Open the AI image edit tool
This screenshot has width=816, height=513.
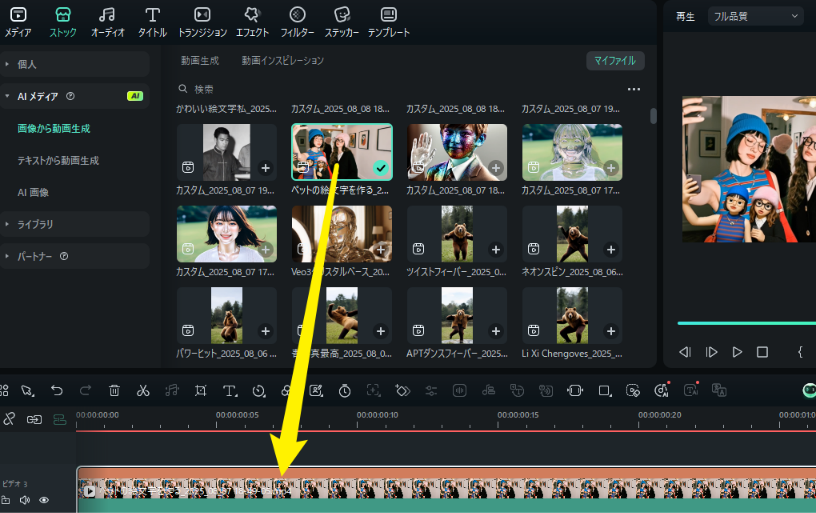point(316,391)
